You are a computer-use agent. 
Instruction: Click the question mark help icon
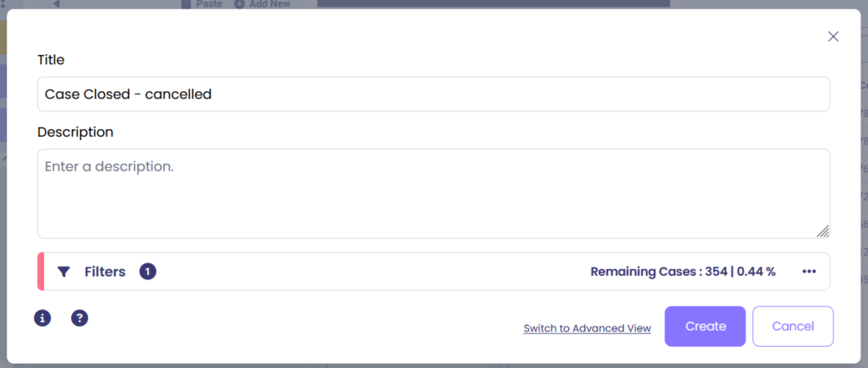click(x=79, y=318)
